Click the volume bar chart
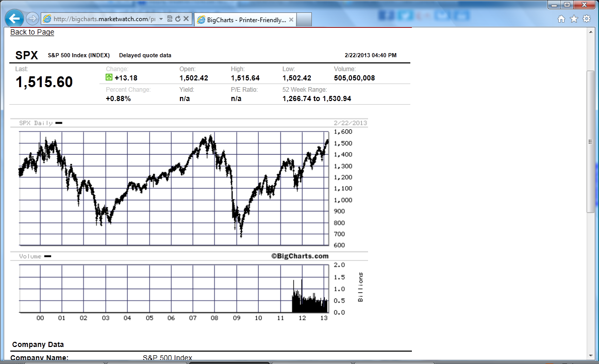 point(174,289)
